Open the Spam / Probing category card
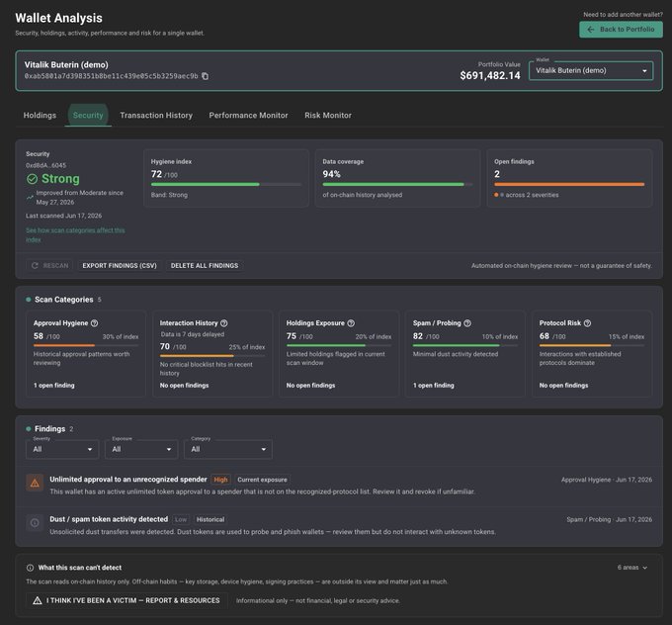The width and height of the screenshot is (672, 625). [465, 354]
